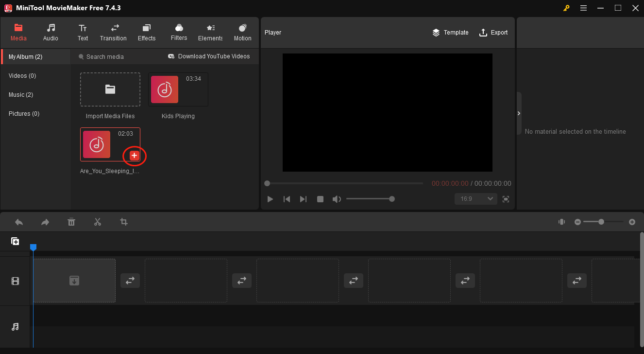Click the first transition slot icon
This screenshot has height=354, width=644.
[130, 281]
